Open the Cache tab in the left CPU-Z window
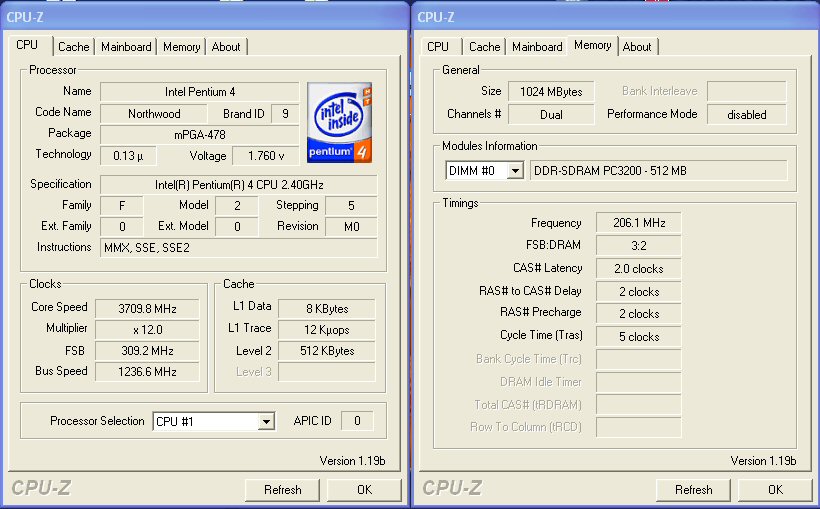The width and height of the screenshot is (820, 509). (74, 47)
